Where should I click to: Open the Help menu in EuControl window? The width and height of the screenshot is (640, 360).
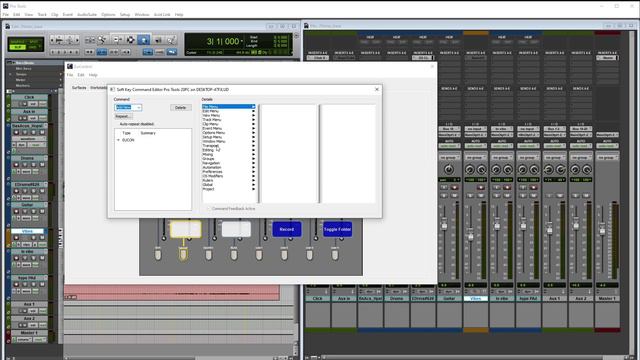point(93,75)
